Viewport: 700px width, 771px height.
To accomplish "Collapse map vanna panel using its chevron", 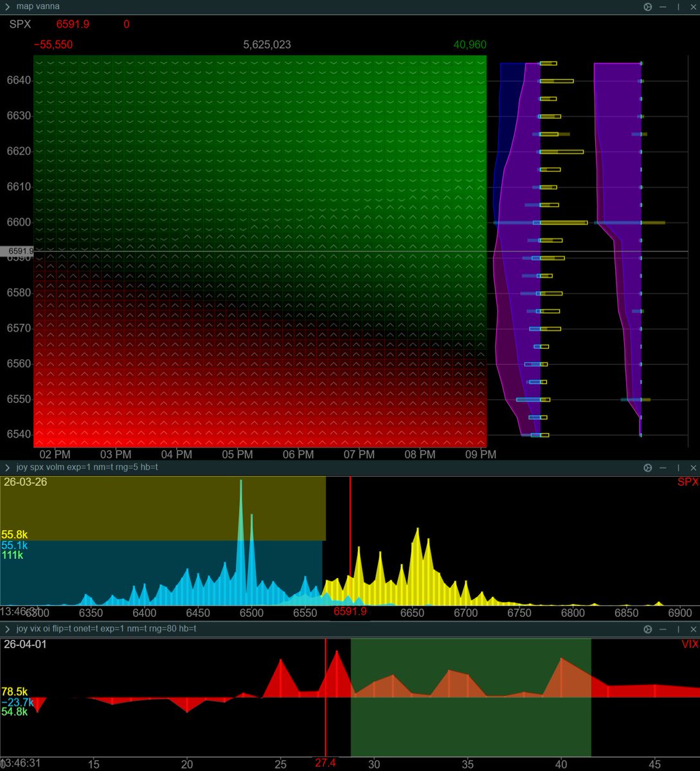I will pos(7,6).
